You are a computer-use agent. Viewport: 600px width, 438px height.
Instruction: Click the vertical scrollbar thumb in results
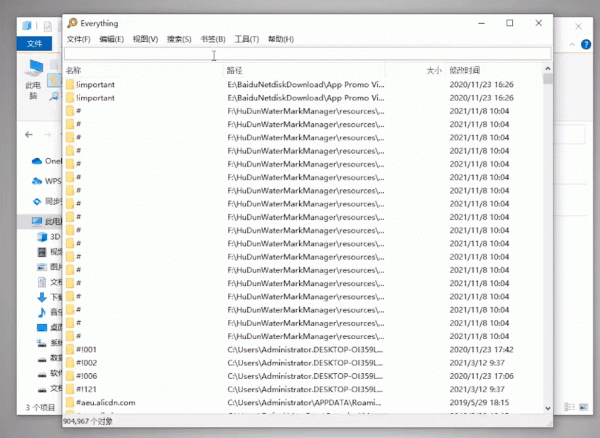[x=548, y=79]
